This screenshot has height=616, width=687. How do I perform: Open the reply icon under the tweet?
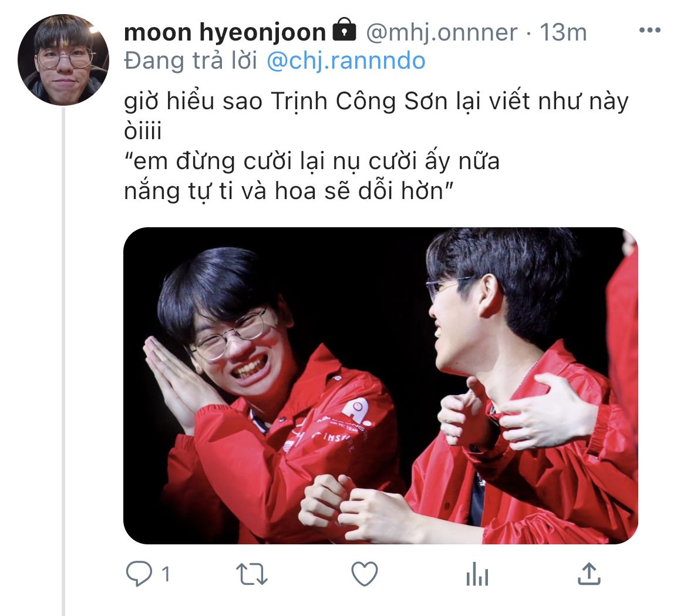coord(139,574)
